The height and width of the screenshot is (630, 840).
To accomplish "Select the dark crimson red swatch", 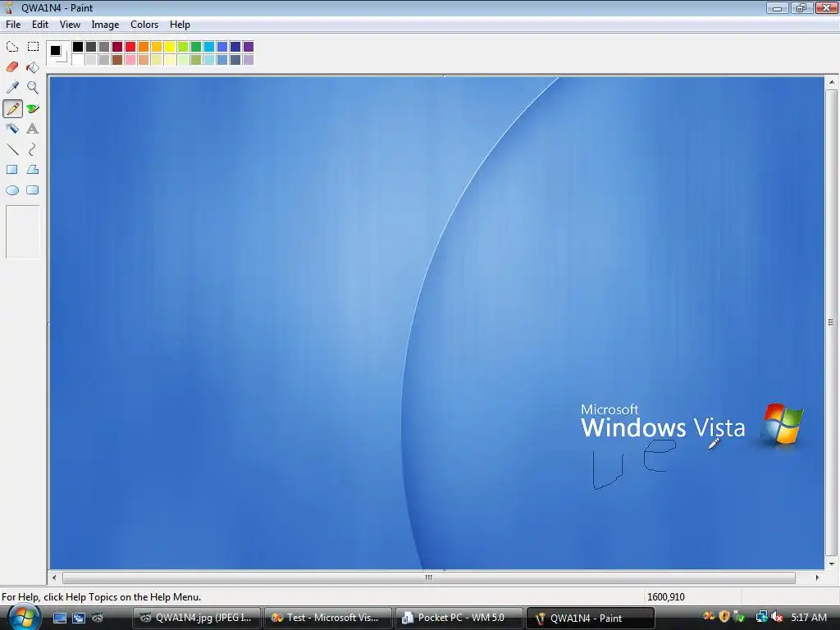I will [117, 47].
